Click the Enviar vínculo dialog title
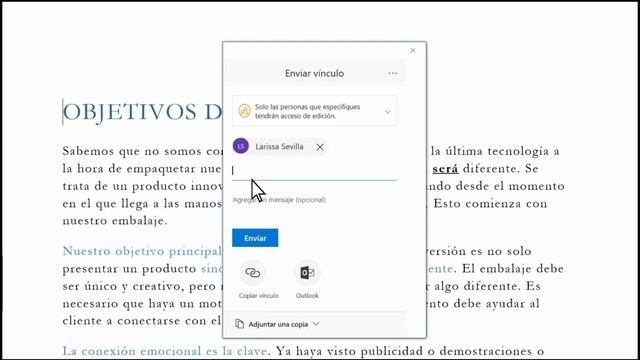The width and height of the screenshot is (640, 360). (314, 73)
